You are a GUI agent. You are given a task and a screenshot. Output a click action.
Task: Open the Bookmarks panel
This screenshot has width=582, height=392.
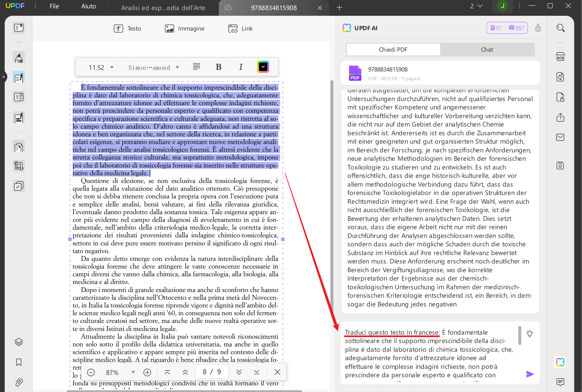point(19,362)
